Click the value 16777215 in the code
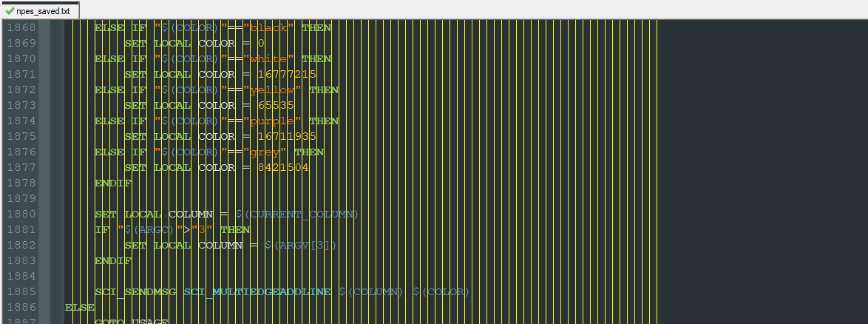The height and width of the screenshot is (324, 868). click(288, 74)
